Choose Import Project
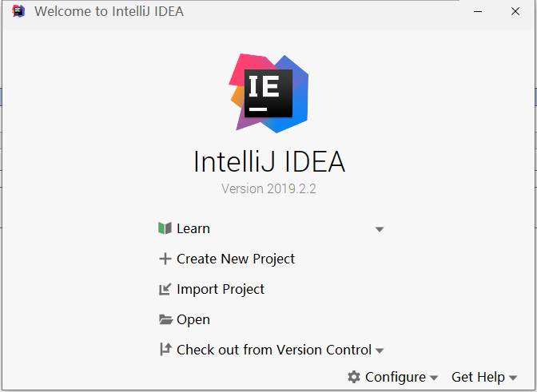The height and width of the screenshot is (392, 537). [221, 289]
